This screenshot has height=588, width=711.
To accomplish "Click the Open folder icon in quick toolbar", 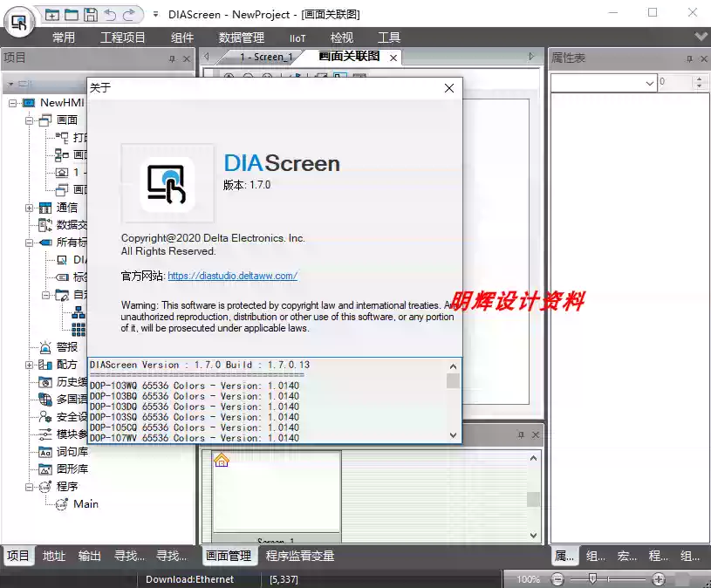I will pos(72,15).
